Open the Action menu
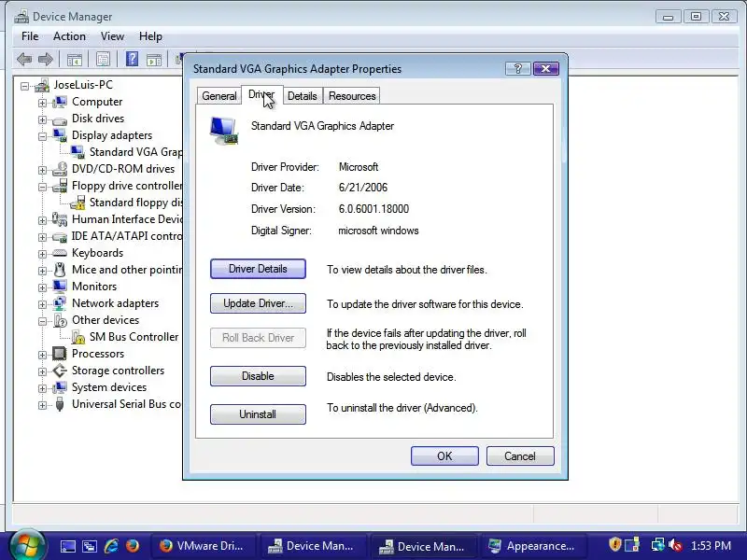 tap(69, 36)
